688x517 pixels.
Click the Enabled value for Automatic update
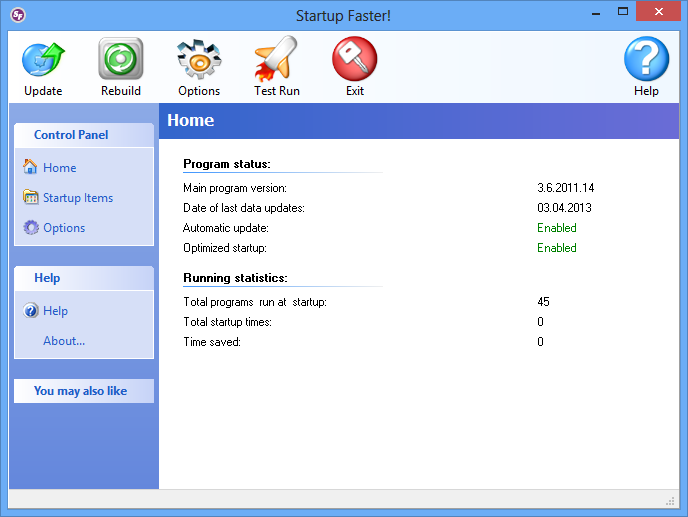pos(556,228)
